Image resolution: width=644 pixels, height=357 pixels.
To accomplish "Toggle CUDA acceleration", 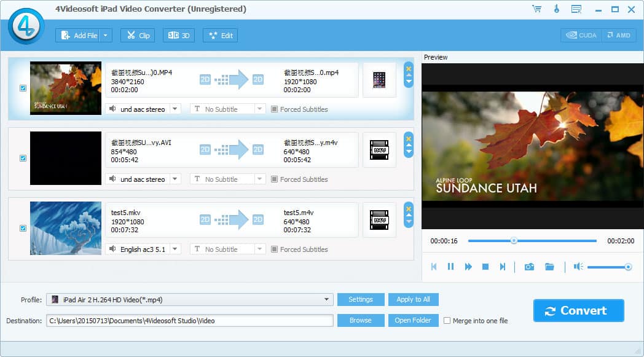I will 581,35.
